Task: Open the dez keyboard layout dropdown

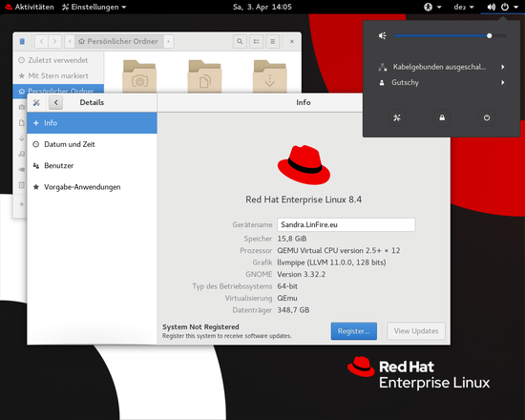Action: [x=464, y=7]
